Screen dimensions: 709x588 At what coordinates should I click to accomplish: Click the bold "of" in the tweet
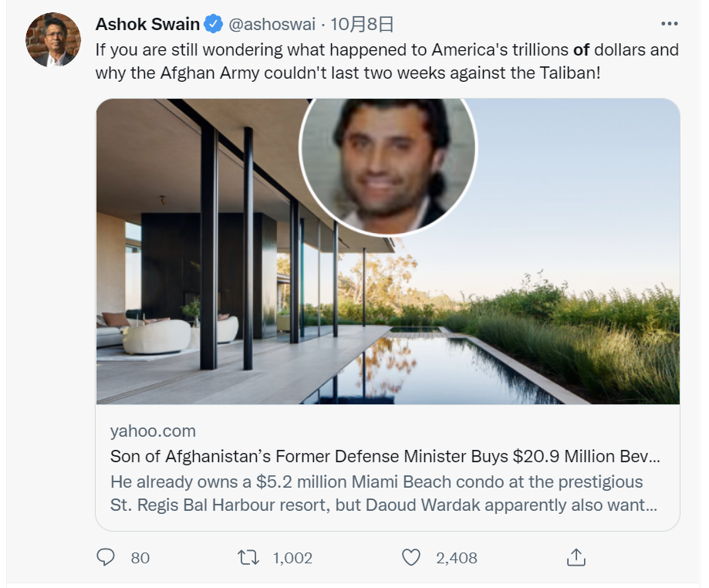[x=580, y=50]
